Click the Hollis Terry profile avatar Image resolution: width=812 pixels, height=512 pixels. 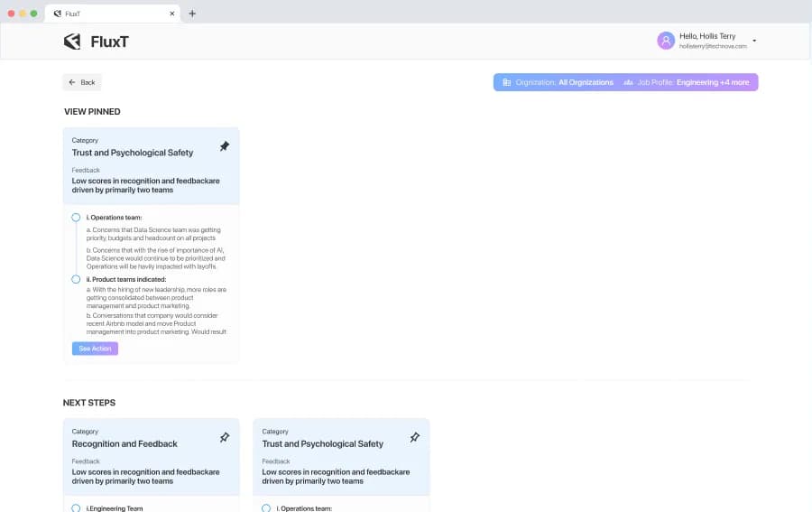point(666,41)
